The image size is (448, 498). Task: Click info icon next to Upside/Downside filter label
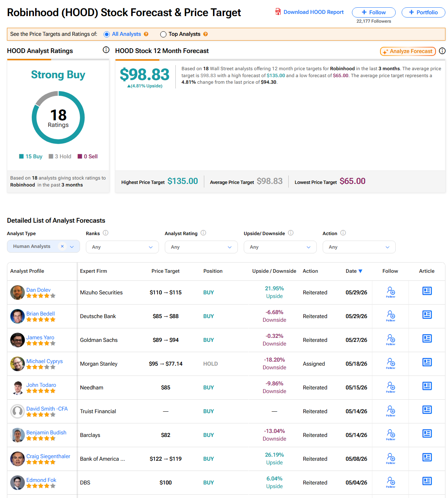point(291,233)
